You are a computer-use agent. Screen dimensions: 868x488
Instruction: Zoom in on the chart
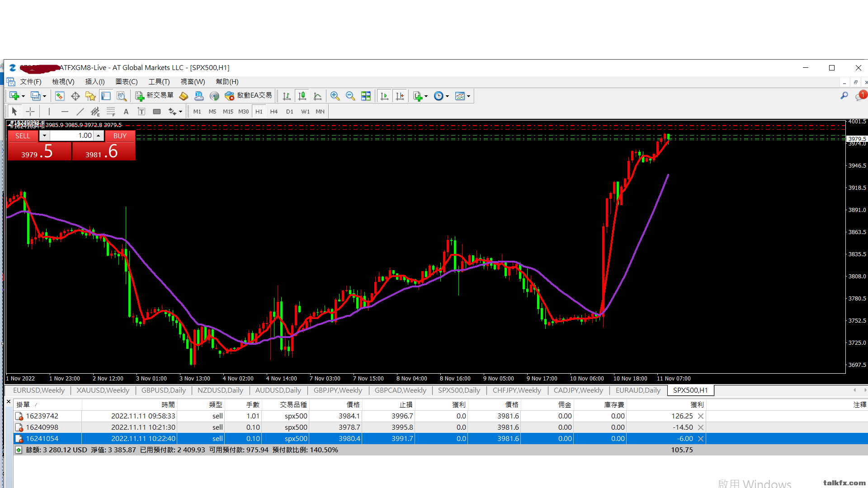click(335, 96)
